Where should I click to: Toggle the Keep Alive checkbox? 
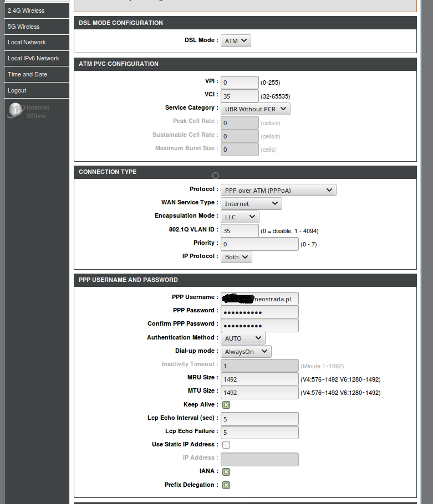(226, 405)
